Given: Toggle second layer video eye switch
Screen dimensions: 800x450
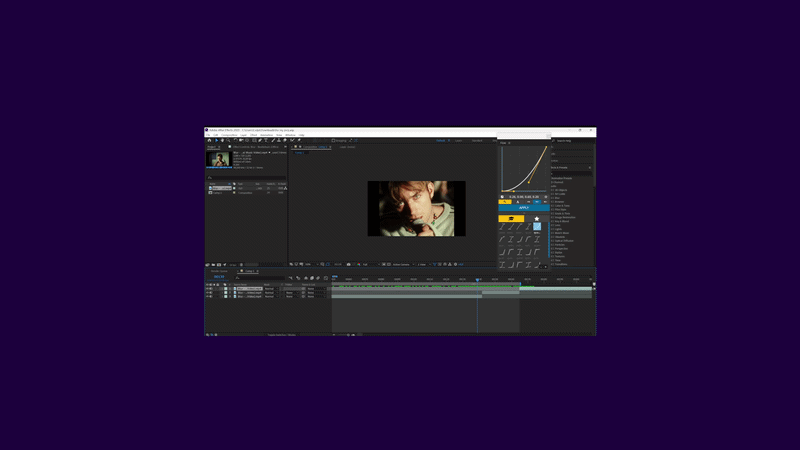Looking at the screenshot, I should 207,293.
